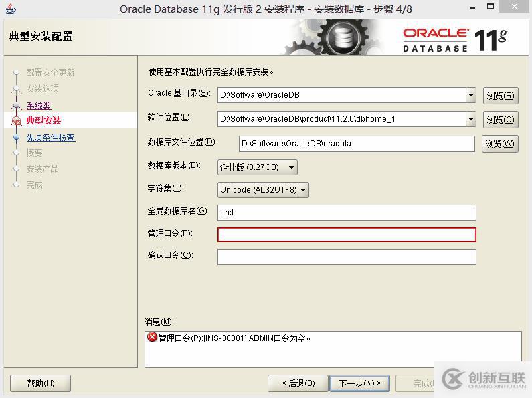Screen dimensions: 532x398
Task: Click the 使用基本配置执行完全数据库安装 description text
Action: (x=211, y=72)
